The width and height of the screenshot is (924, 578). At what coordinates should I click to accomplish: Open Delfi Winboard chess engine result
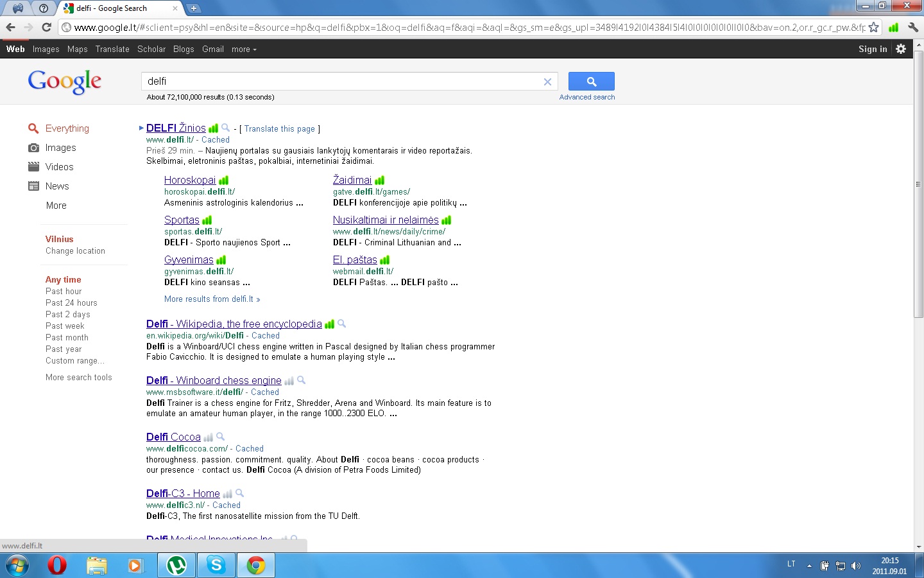click(214, 380)
